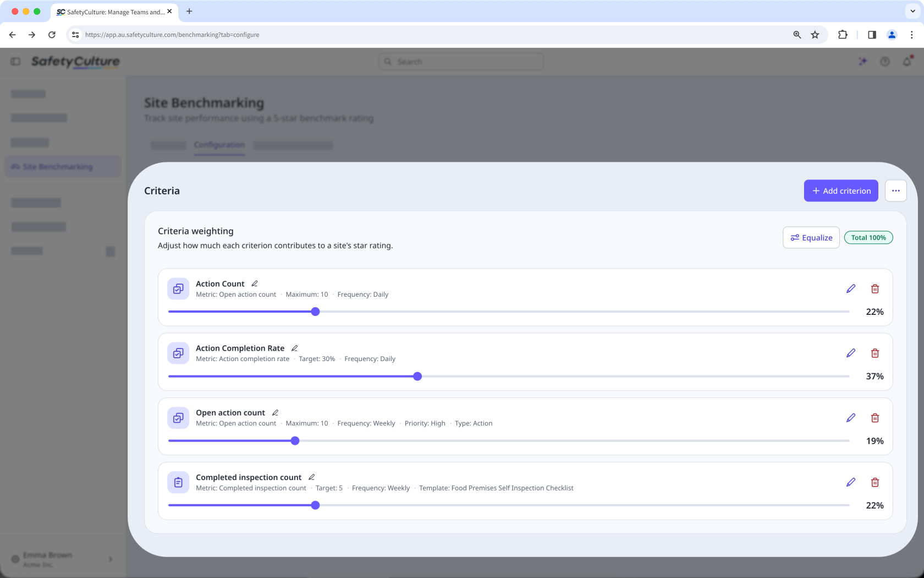
Task: Open the notifications bell
Action: [x=907, y=62]
